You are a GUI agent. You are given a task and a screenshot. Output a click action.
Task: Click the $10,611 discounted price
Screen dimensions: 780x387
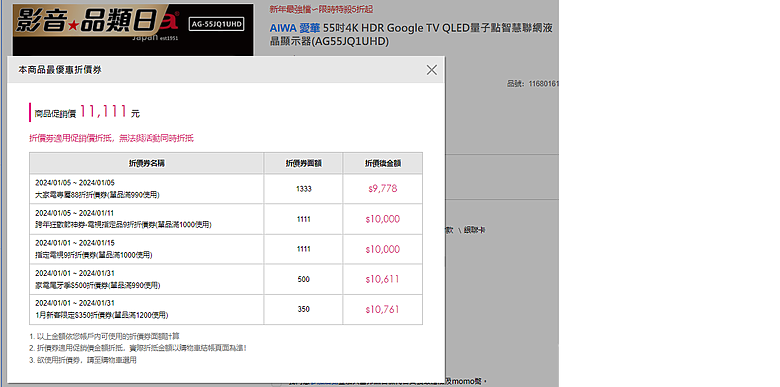click(x=383, y=280)
